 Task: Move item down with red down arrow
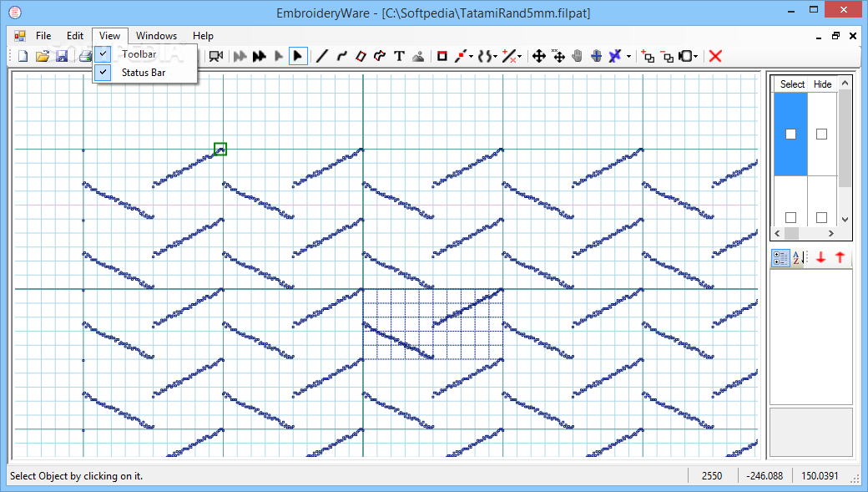point(821,257)
